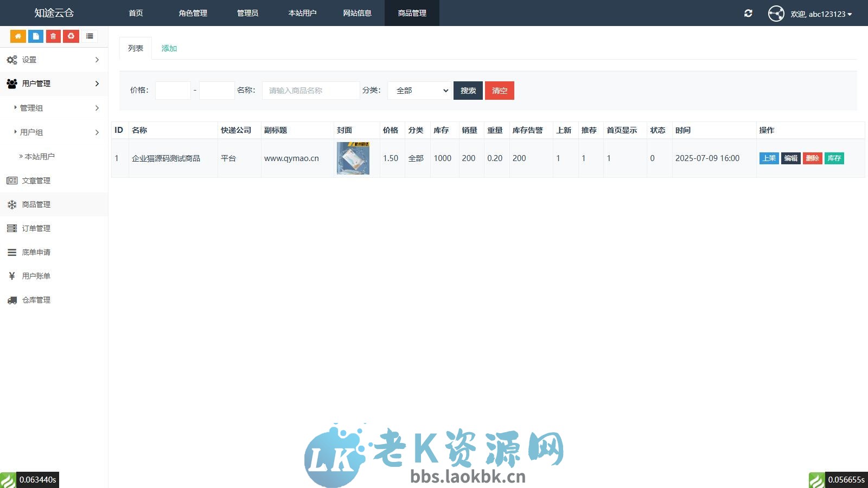Screen dimensions: 868x488
Task: Expand the 管理组 sidebar section
Action: 33,108
